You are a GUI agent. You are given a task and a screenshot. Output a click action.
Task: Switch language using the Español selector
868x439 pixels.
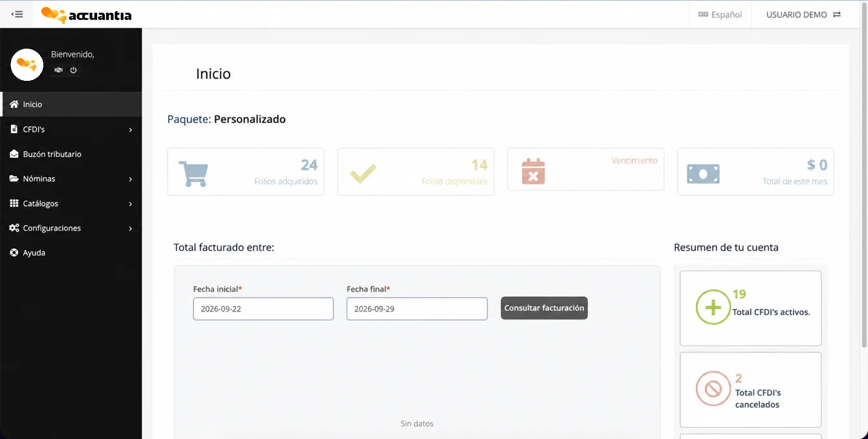(x=720, y=14)
